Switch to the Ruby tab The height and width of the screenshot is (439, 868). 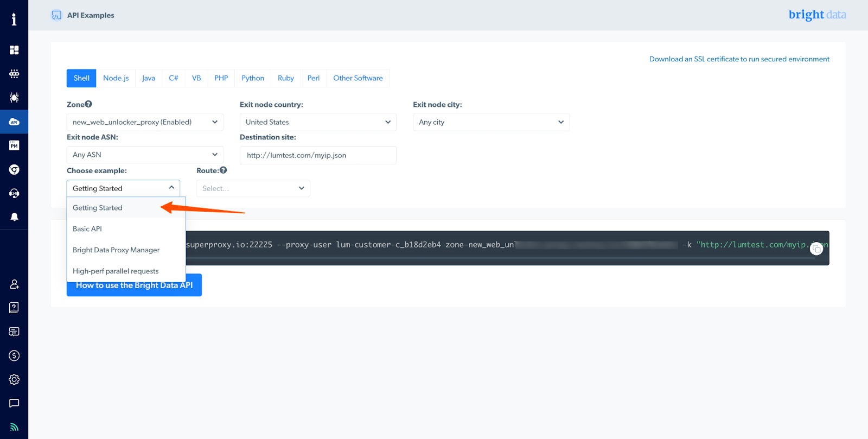(x=286, y=78)
